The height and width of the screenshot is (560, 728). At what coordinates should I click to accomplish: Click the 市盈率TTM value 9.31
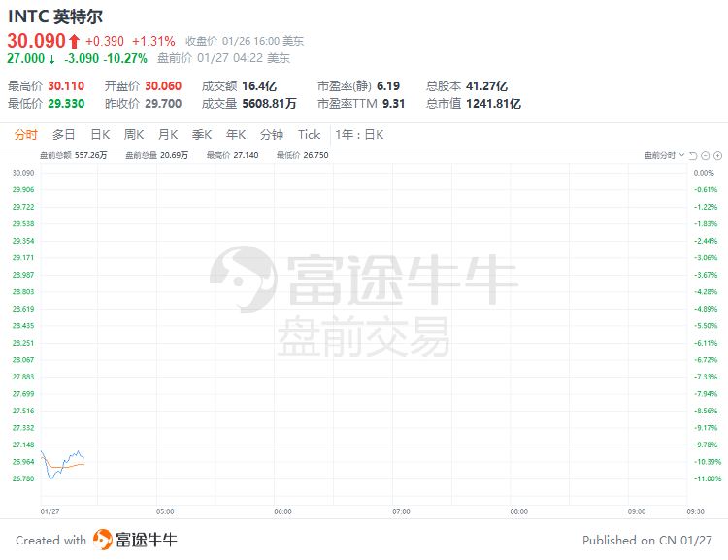click(x=394, y=104)
